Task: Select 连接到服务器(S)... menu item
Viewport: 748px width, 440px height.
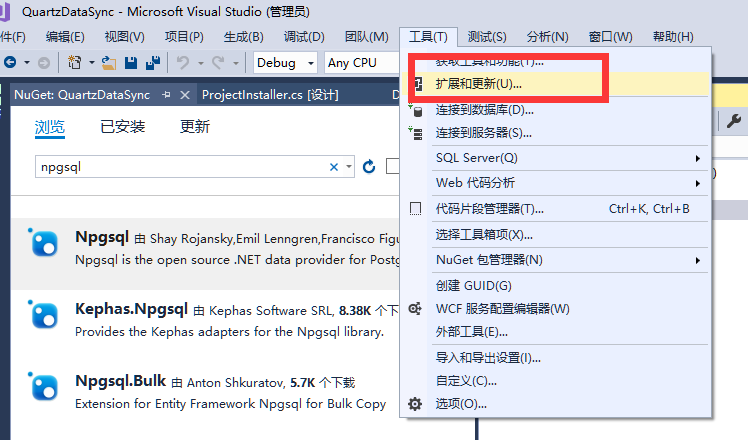Action: click(556, 133)
